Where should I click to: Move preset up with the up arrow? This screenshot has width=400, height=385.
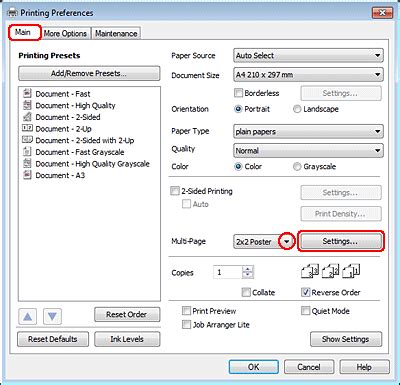tap(28, 316)
